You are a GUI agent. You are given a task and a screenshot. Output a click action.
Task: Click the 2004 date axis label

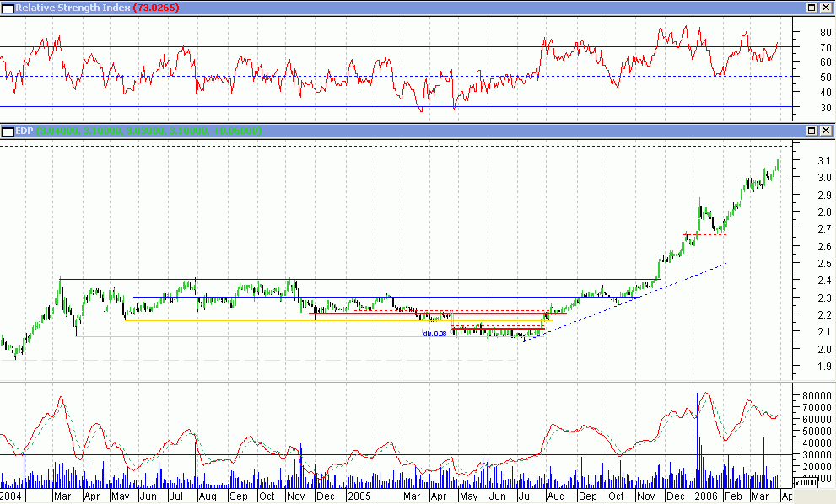11,496
